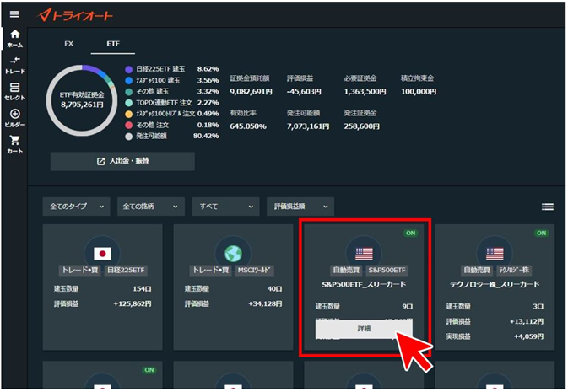The height and width of the screenshot is (392, 568).
Task: Click yellow swatch for ナスダック100トリプル 注文
Action: [128, 114]
